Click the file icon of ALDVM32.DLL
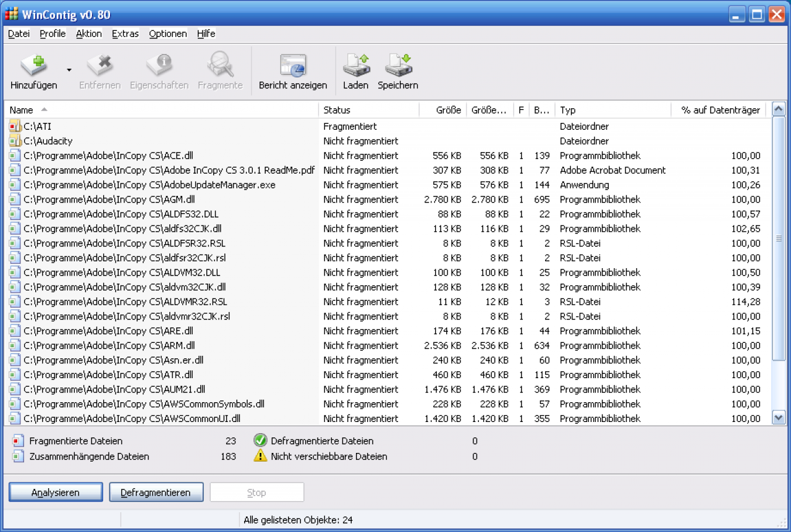791x532 pixels. tap(15, 272)
